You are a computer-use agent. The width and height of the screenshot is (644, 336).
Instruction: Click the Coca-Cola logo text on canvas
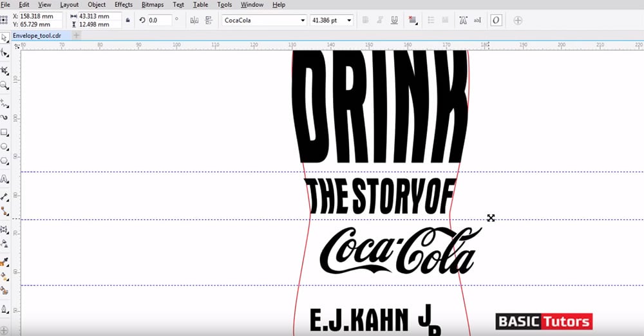[x=401, y=250]
